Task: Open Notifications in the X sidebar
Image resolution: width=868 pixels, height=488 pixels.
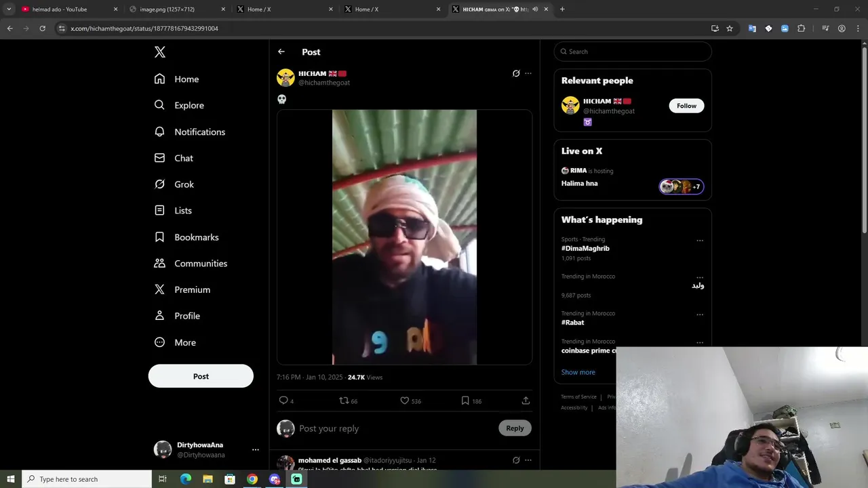Action: coord(189,131)
